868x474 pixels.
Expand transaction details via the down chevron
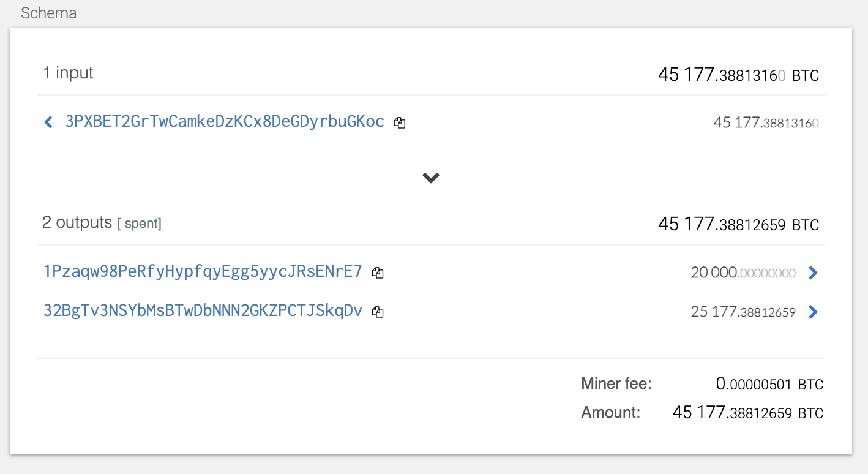(x=431, y=178)
